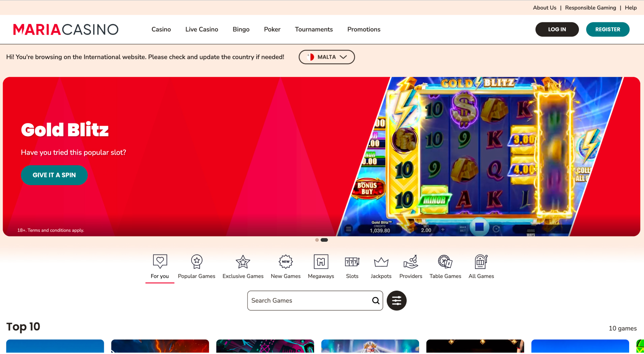Click the Top 10 section heading

pos(23,327)
